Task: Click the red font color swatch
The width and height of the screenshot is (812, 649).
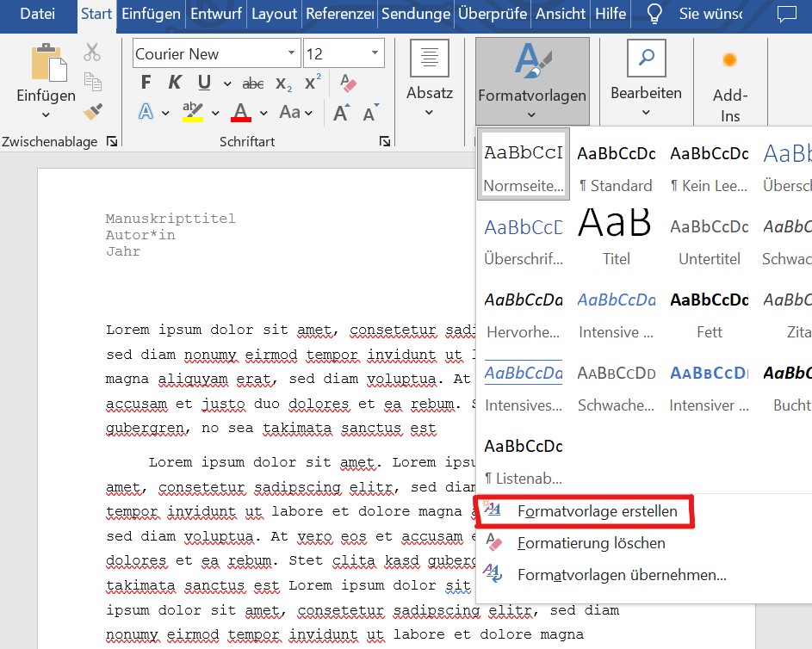Action: click(241, 113)
